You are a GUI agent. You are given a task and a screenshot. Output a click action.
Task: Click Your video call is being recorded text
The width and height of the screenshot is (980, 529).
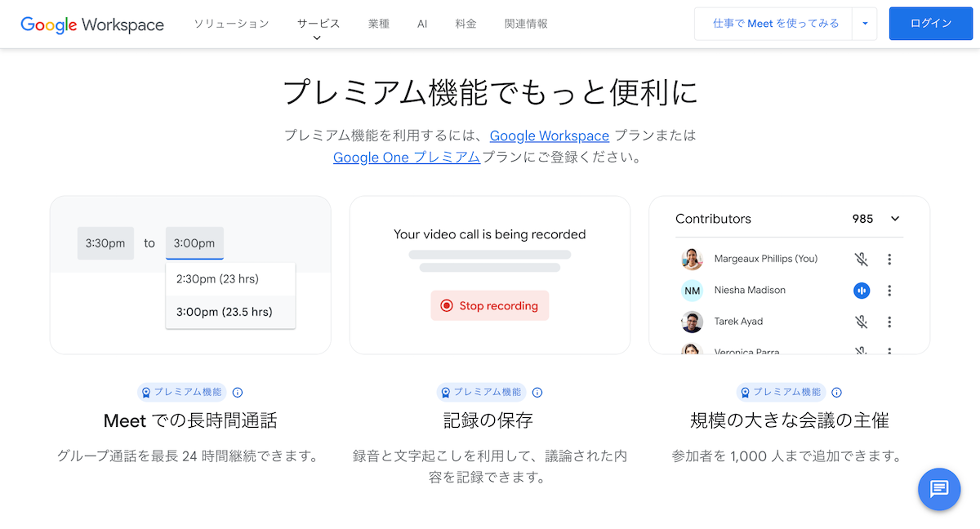click(490, 234)
